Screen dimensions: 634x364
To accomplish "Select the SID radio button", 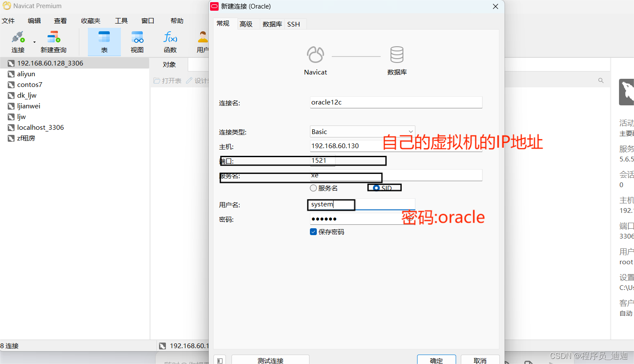I will 376,188.
